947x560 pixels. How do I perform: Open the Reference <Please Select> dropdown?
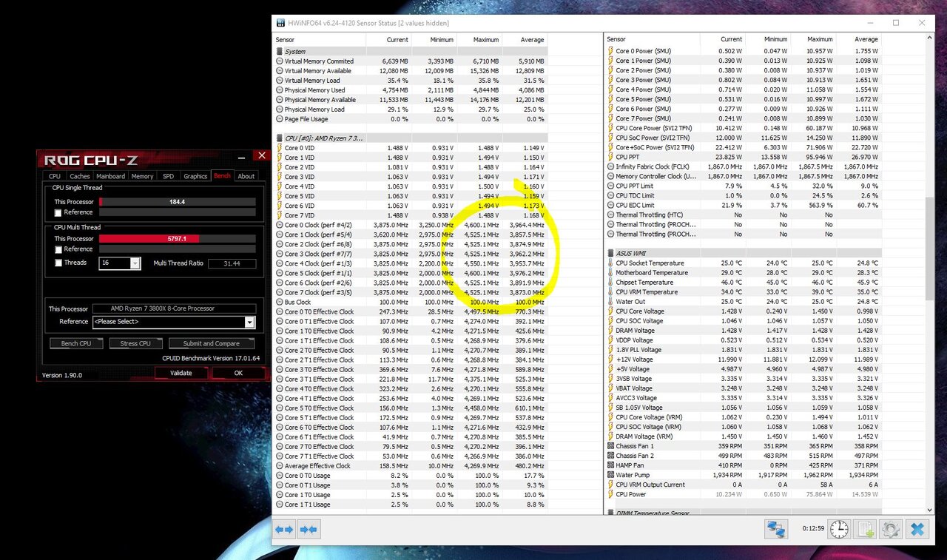click(249, 322)
